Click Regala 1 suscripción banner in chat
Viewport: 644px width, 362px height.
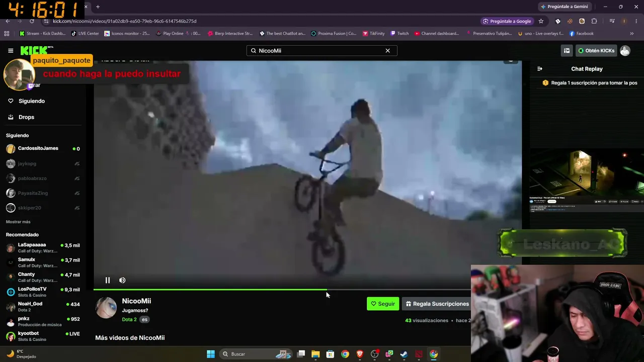point(590,83)
